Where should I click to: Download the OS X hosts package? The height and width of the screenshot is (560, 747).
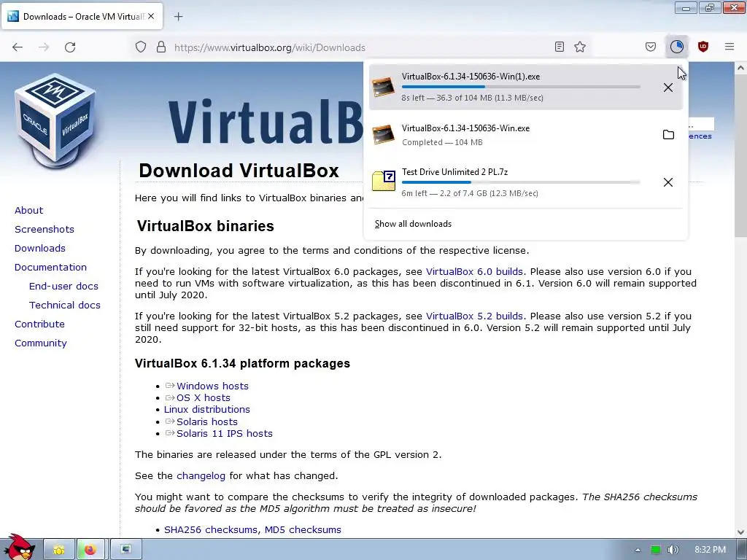click(204, 397)
